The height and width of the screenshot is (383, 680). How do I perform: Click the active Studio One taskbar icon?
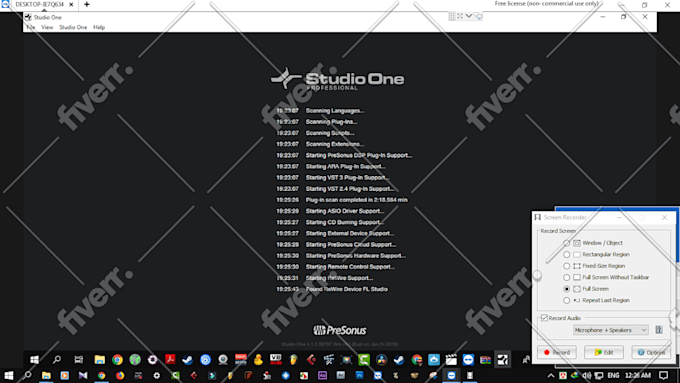pos(503,360)
